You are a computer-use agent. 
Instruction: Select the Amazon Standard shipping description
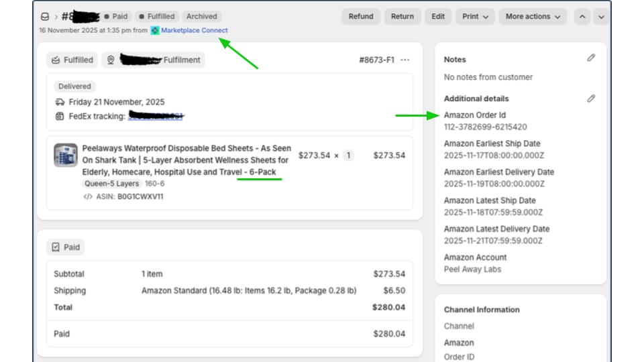click(x=250, y=290)
